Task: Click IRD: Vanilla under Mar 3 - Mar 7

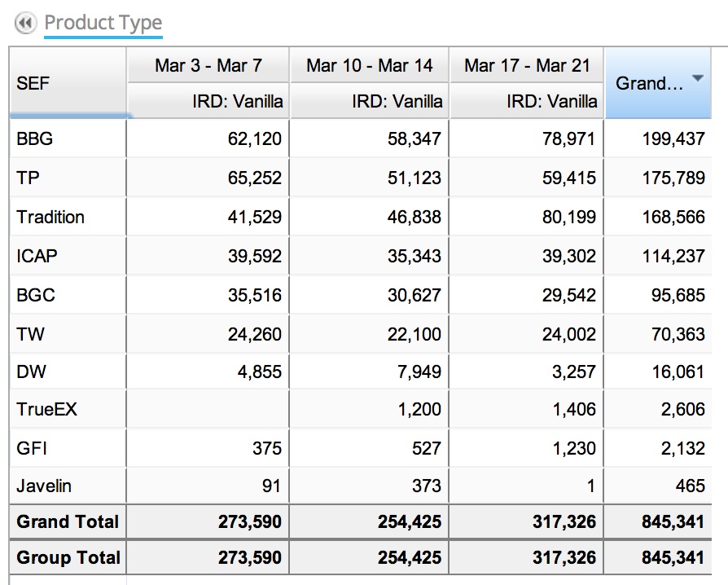Action: [x=238, y=101]
